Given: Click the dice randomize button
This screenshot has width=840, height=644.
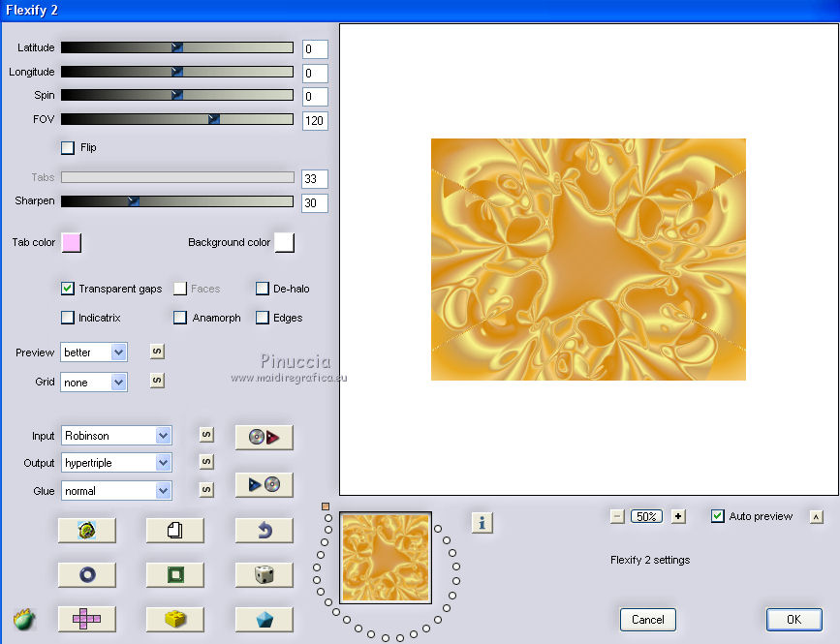Looking at the screenshot, I should coord(264,575).
